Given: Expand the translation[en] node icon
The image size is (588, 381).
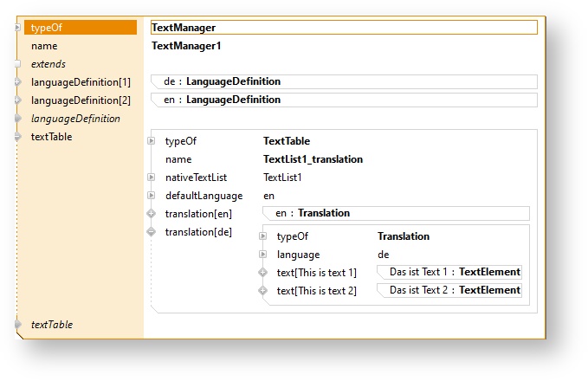Looking at the screenshot, I should pyautogui.click(x=152, y=214).
